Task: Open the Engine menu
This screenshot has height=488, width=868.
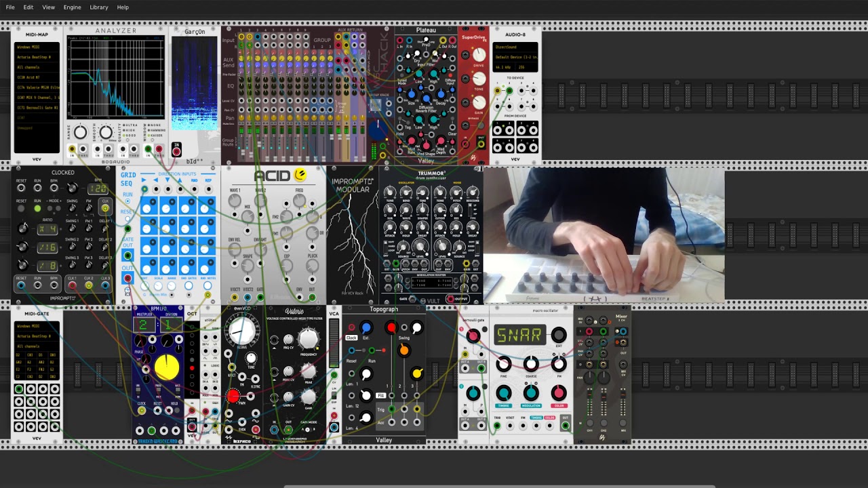Action: (72, 7)
